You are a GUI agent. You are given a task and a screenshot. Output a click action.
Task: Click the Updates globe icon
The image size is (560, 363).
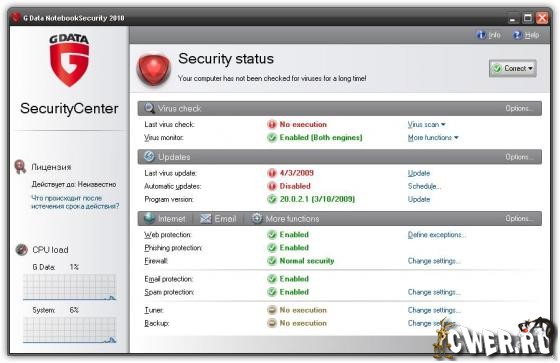click(149, 156)
